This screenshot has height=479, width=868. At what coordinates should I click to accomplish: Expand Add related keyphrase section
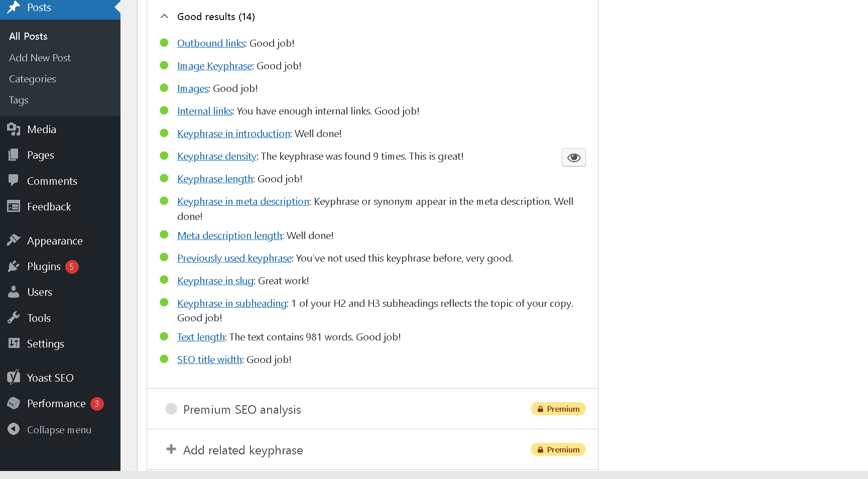tap(243, 450)
